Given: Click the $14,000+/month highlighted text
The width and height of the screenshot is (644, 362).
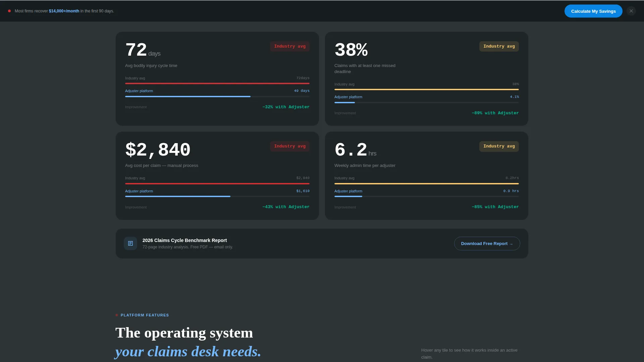Looking at the screenshot, I should click(64, 11).
